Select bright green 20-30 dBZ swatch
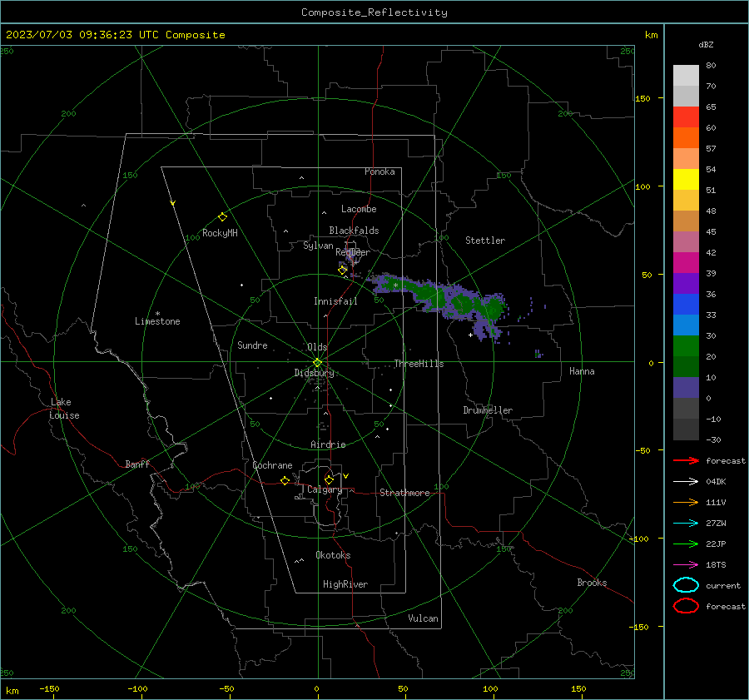 [x=686, y=346]
